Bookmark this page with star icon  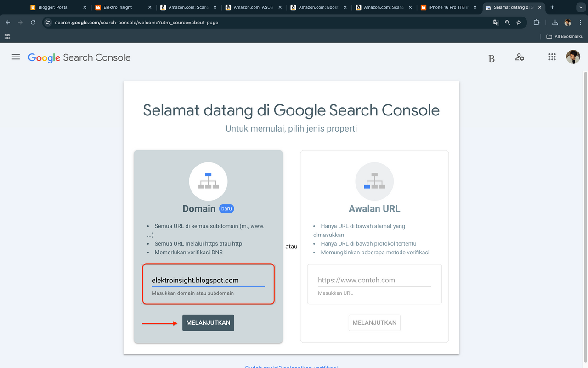click(x=519, y=22)
